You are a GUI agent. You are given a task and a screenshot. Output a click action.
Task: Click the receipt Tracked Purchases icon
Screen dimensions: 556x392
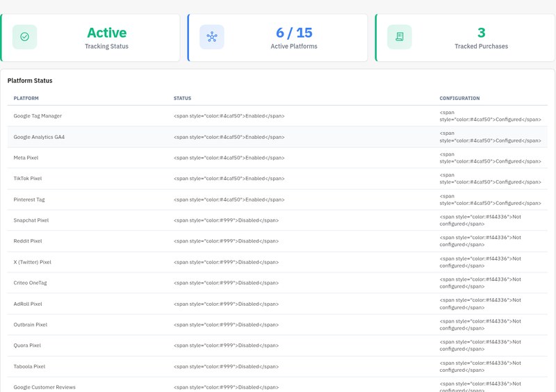tap(399, 37)
